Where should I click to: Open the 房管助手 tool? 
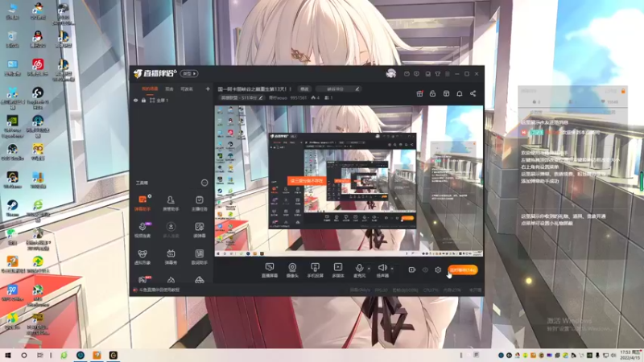coord(171,203)
